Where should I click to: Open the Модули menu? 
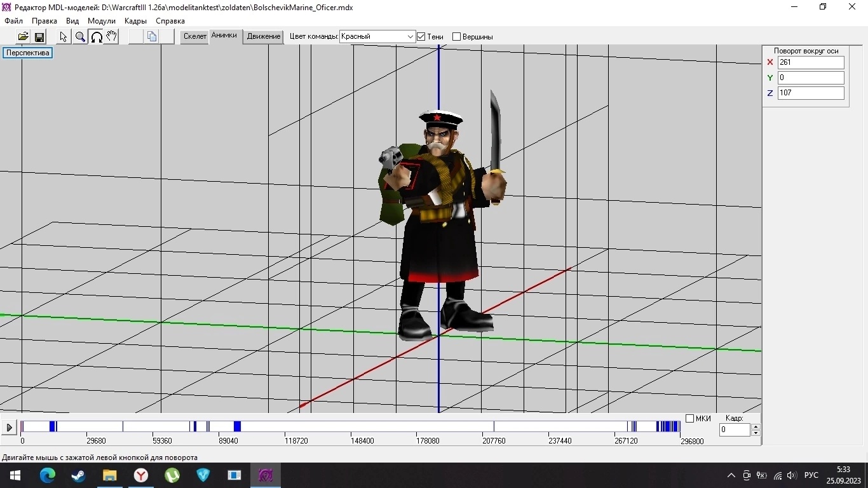[102, 21]
